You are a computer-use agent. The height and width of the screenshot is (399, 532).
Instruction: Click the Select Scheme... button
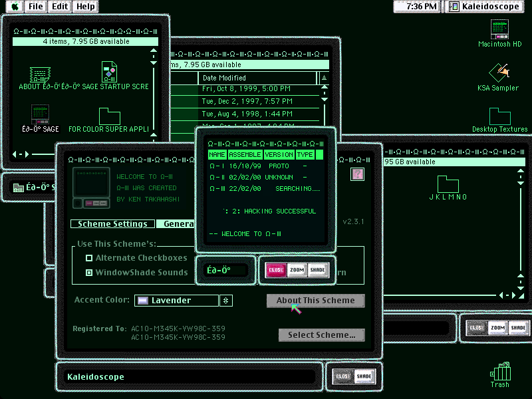point(322,335)
